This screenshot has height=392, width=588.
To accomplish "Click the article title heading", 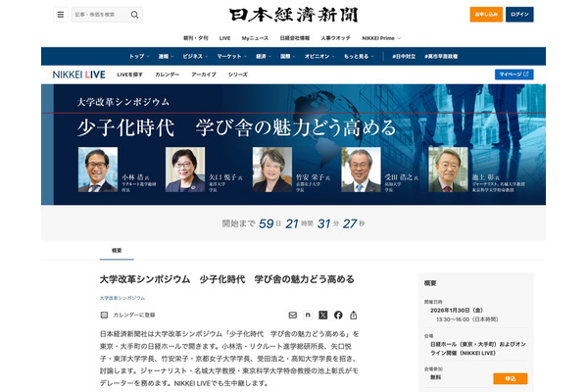I will (227, 279).
